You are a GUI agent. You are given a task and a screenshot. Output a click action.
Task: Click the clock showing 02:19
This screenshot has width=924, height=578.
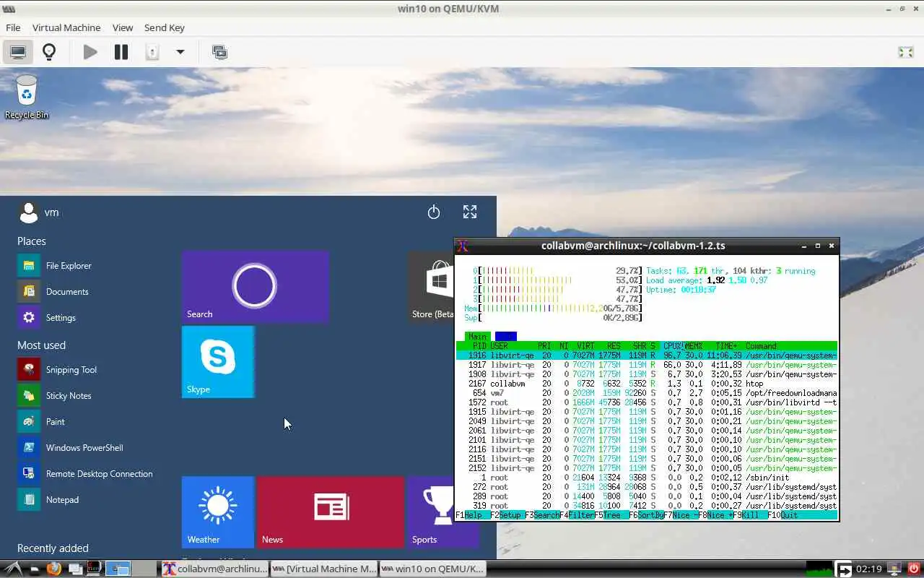868,569
